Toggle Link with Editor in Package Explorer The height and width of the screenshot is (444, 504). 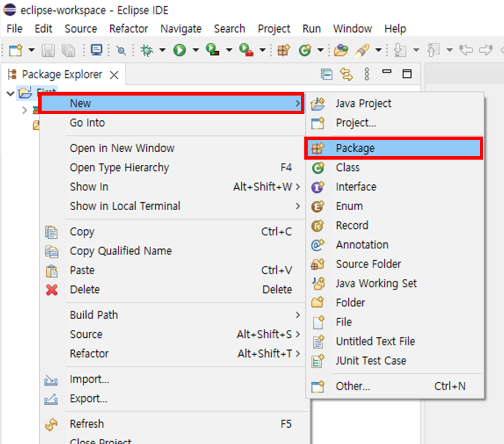346,74
